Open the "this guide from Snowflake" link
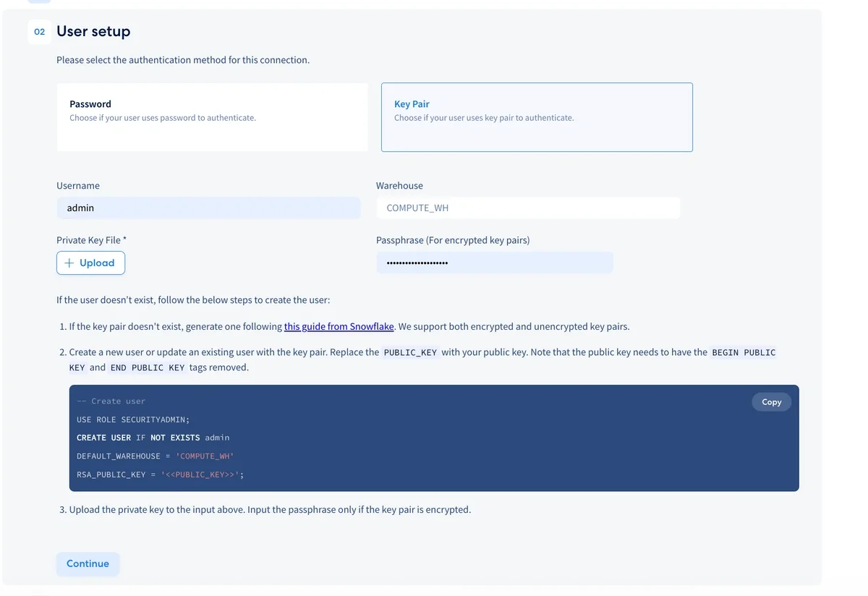868x596 pixels. 339,326
